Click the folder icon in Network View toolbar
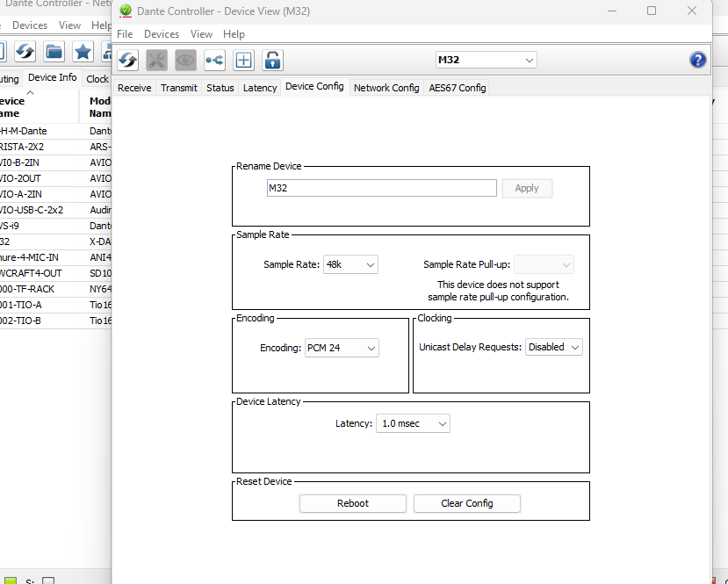The height and width of the screenshot is (584, 728). pos(54,52)
